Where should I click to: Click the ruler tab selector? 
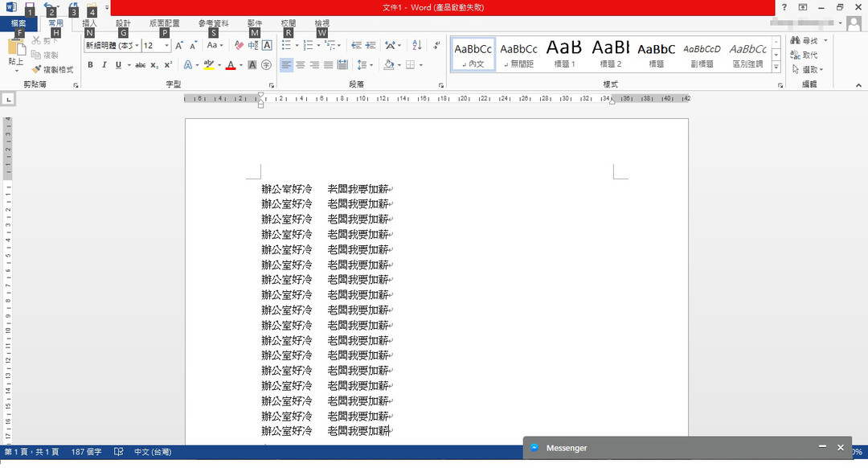(8, 100)
